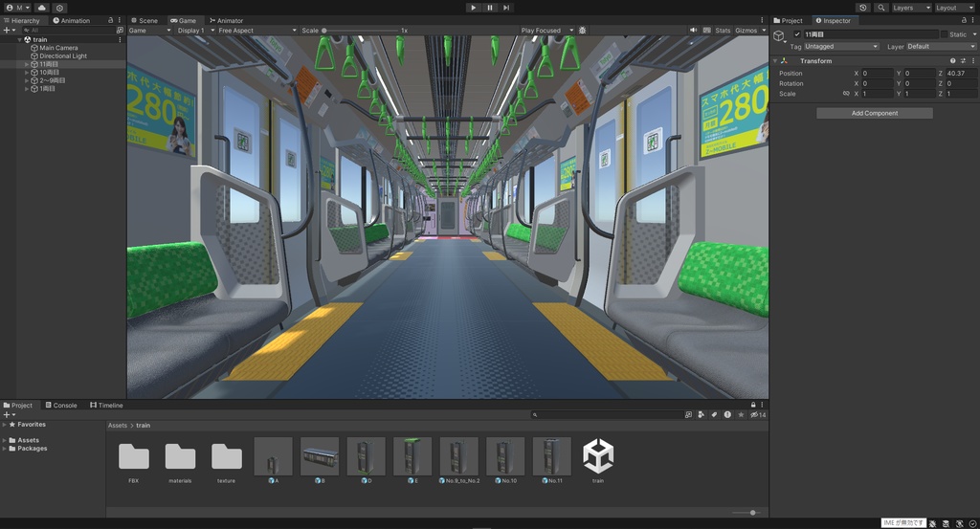Click Assets in the breadcrumb path
The image size is (980, 529).
click(118, 426)
